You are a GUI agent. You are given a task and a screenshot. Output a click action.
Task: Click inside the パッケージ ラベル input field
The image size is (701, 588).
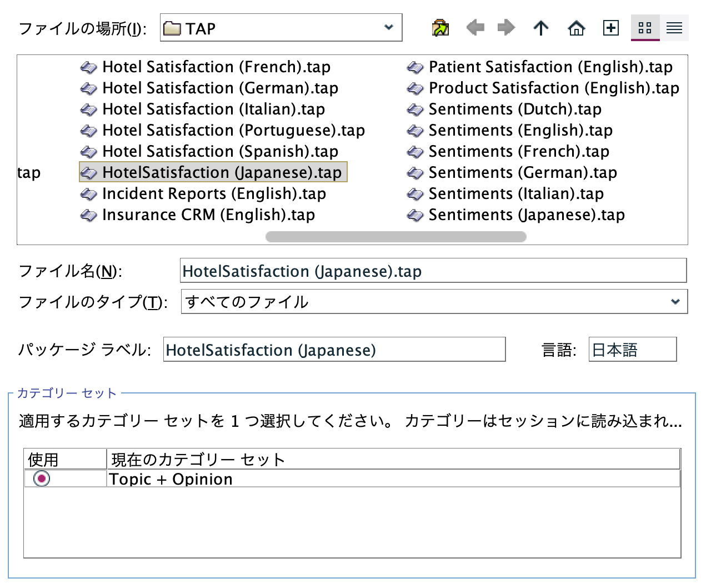333,350
